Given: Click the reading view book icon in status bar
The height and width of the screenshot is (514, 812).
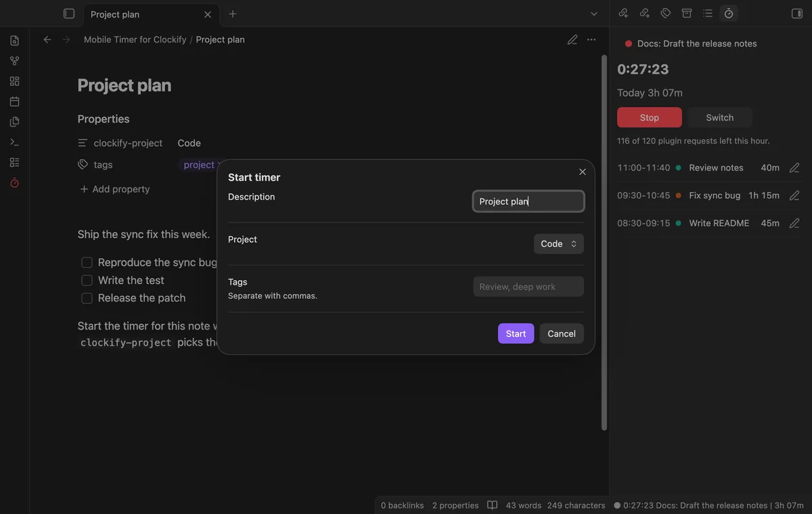Looking at the screenshot, I should point(493,505).
